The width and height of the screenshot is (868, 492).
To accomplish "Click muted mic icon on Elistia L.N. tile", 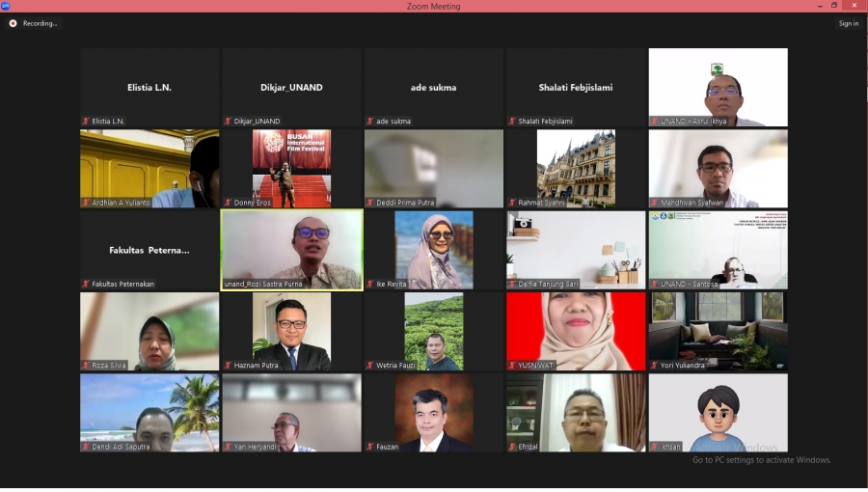I will (x=86, y=122).
